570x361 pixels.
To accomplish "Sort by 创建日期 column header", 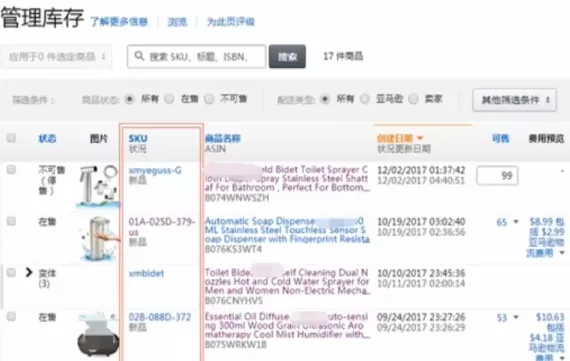I will point(395,139).
